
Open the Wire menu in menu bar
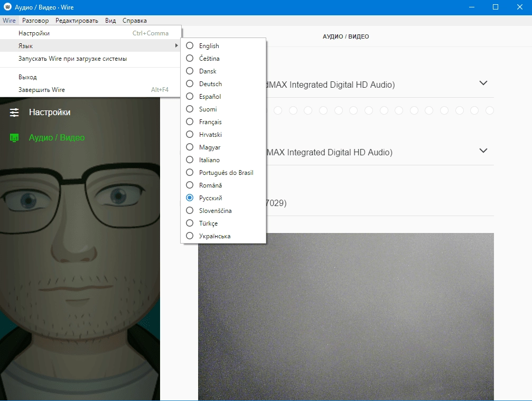coord(9,21)
